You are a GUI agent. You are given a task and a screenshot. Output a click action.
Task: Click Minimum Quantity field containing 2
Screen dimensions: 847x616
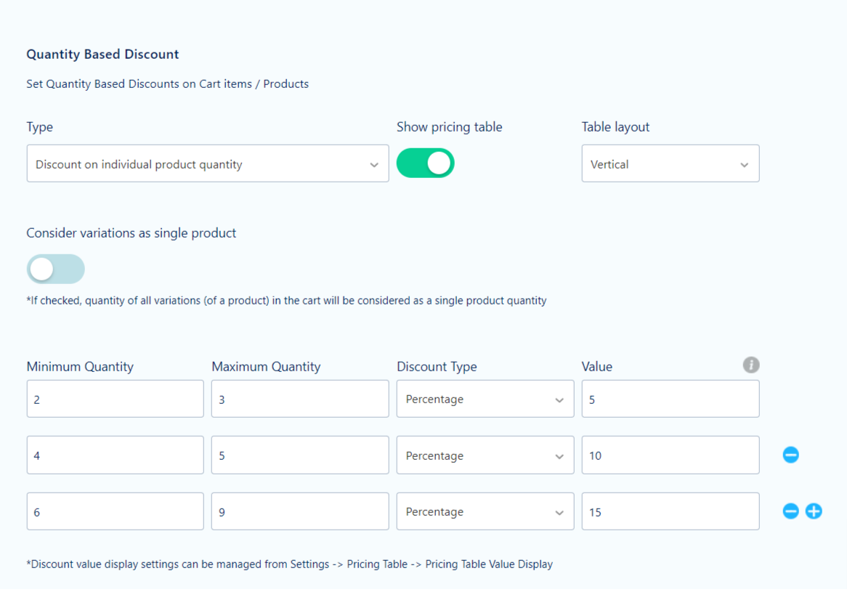point(115,400)
